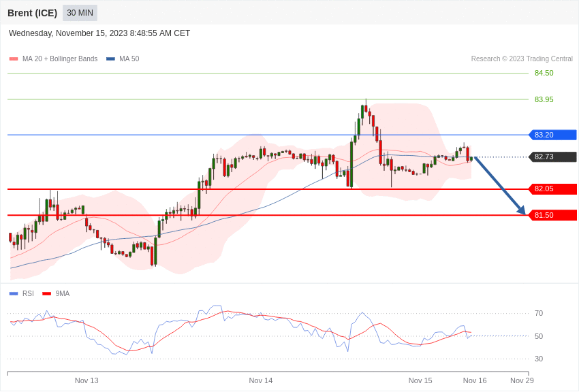
Task: Click the RSI 70 level label
Action: point(539,314)
